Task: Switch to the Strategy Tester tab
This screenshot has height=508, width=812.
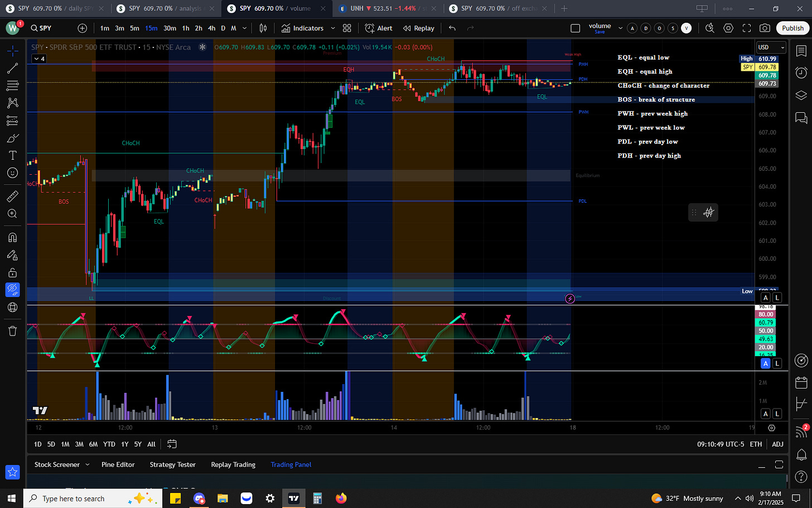Action: coord(172,464)
